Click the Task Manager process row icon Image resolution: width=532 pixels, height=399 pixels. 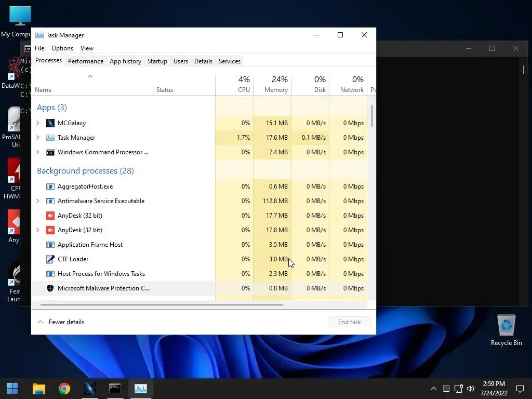coord(50,137)
